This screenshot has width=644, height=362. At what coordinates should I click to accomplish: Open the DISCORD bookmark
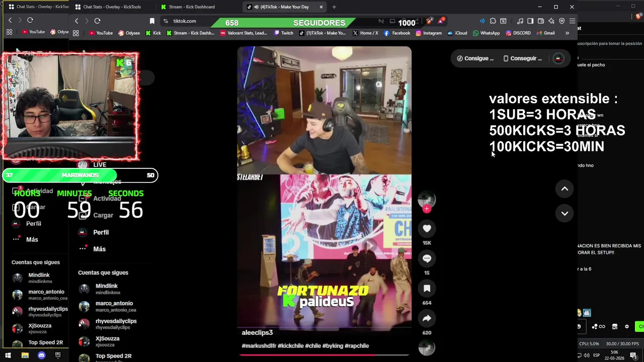[x=518, y=33]
